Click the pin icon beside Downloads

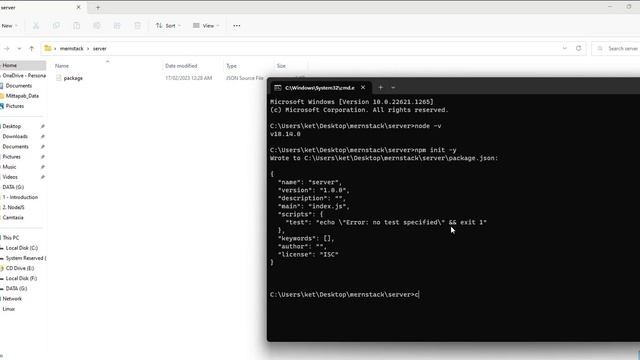pyautogui.click(x=42, y=137)
